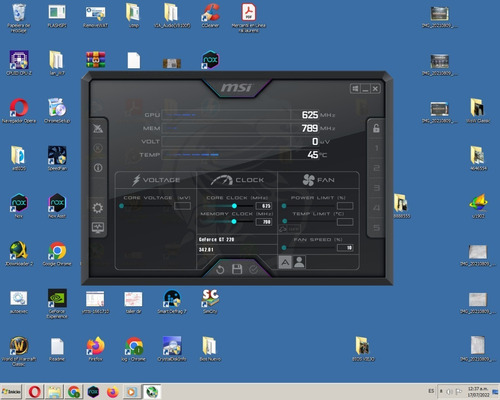
Task: Select the GeForce Experience desktop shortcut
Action: pyautogui.click(x=57, y=304)
